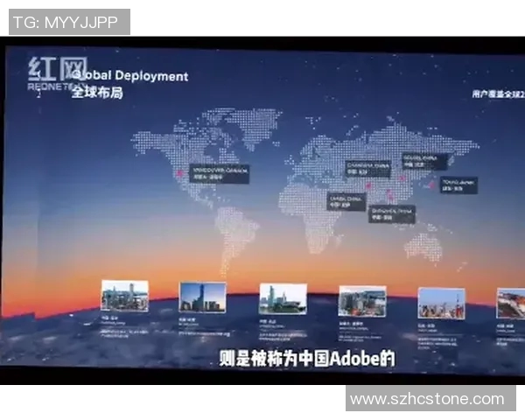The height and width of the screenshot is (420, 525).
Task: Click the 全球布局 subtitle heading
Action: 97,93
